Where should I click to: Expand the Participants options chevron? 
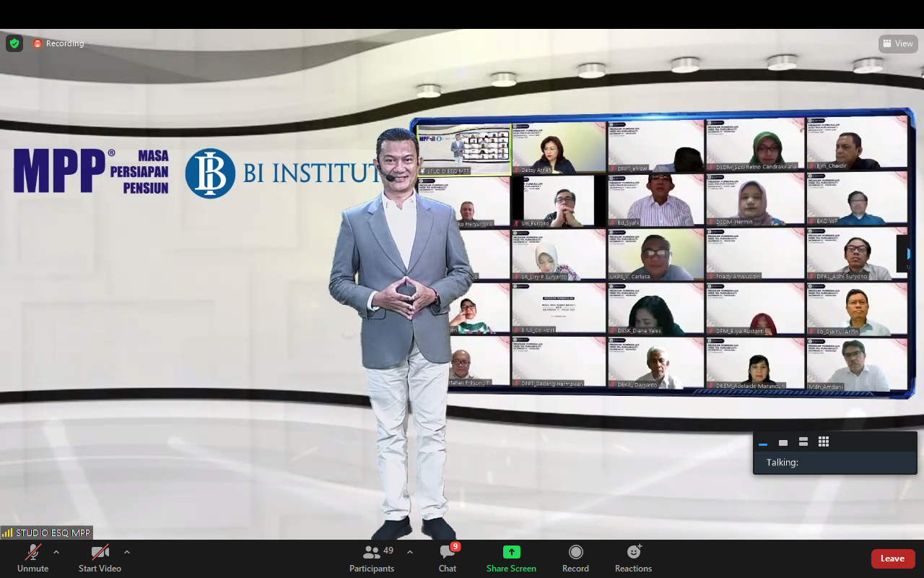point(410,552)
